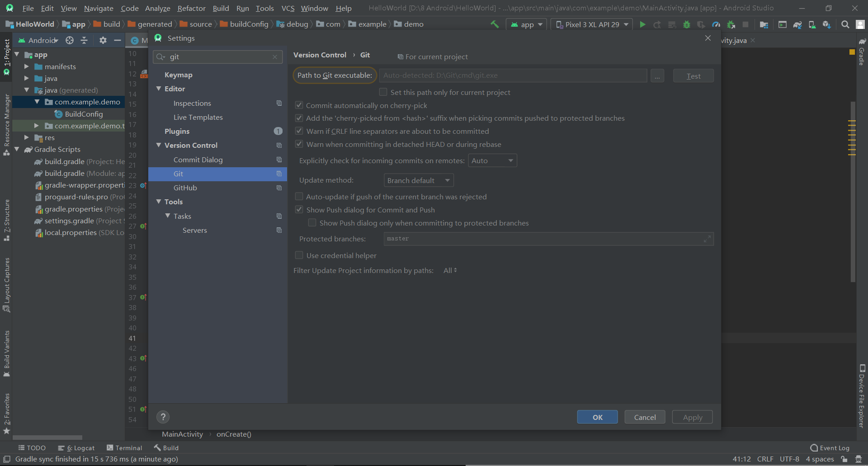The image size is (868, 466).
Task: Click the Run with Coverage icon
Action: tap(701, 24)
